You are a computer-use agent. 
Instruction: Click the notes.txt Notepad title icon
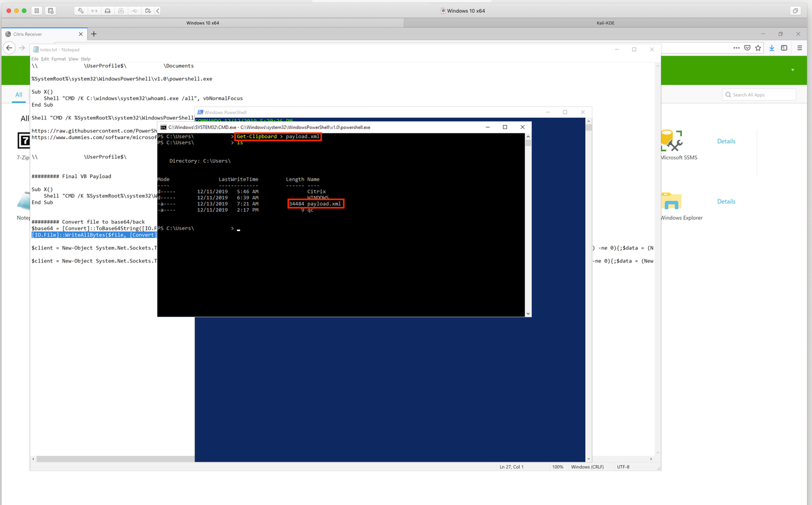tap(35, 49)
